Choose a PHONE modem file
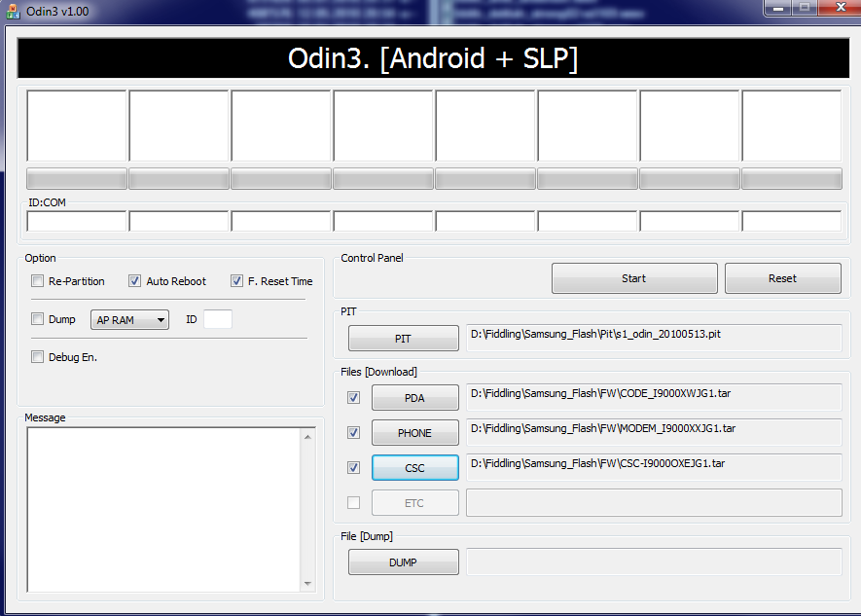Viewport: 861px width, 616px height. 414,433
